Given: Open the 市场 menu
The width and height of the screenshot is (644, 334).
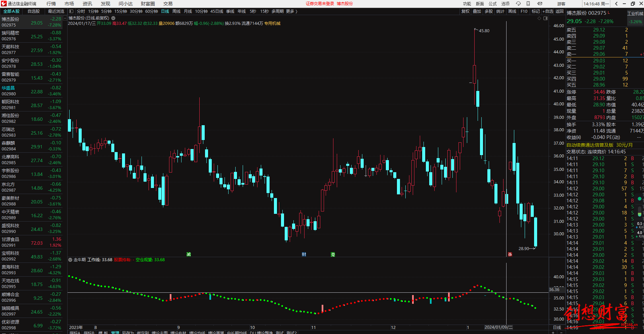Looking at the screenshot, I should 69,4.
